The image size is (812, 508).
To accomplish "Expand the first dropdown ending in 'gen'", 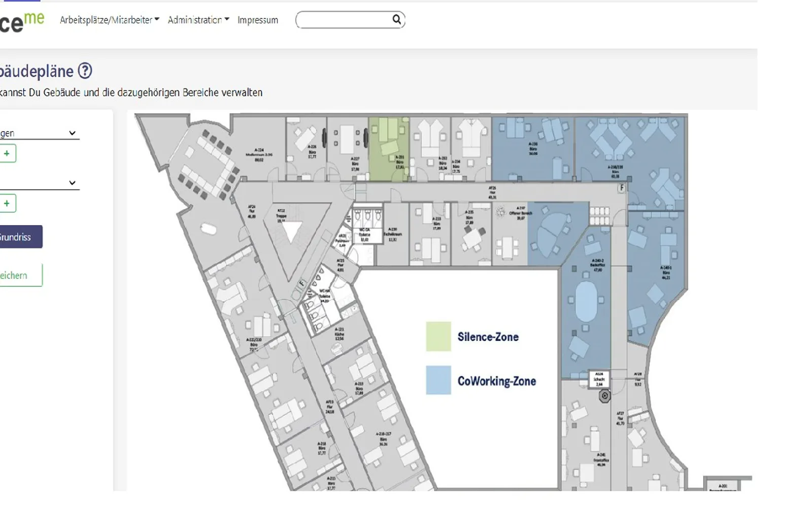I will click(x=39, y=133).
